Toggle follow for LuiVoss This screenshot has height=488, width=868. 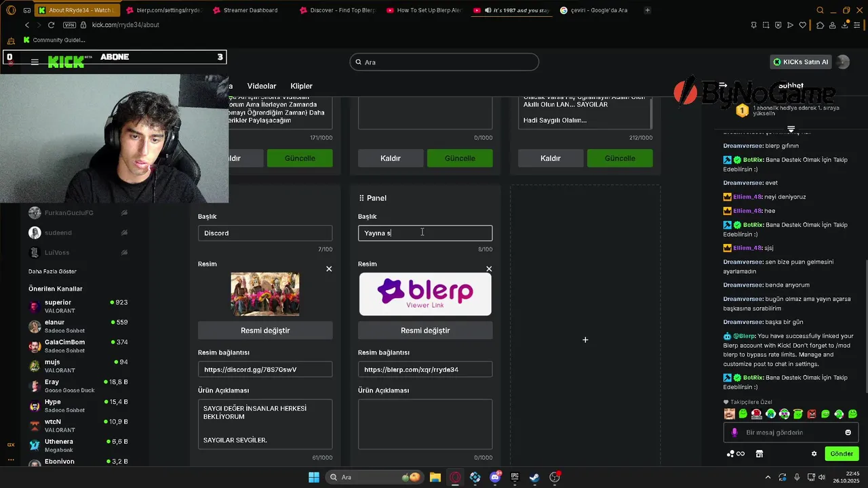(124, 252)
